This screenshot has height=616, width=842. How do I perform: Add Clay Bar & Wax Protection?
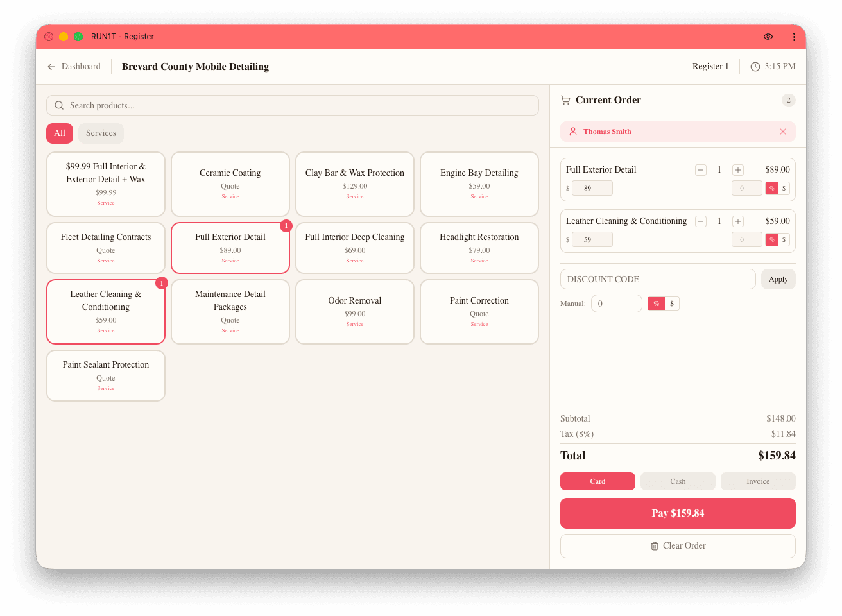pyautogui.click(x=355, y=184)
